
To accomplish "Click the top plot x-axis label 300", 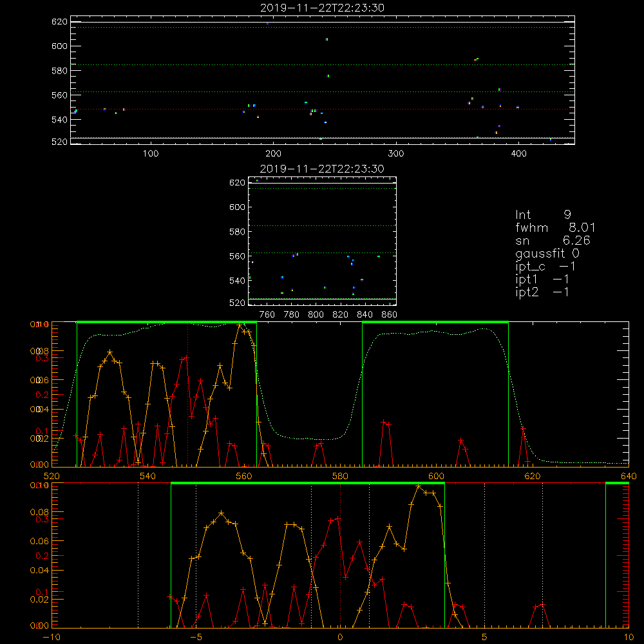I will (396, 154).
